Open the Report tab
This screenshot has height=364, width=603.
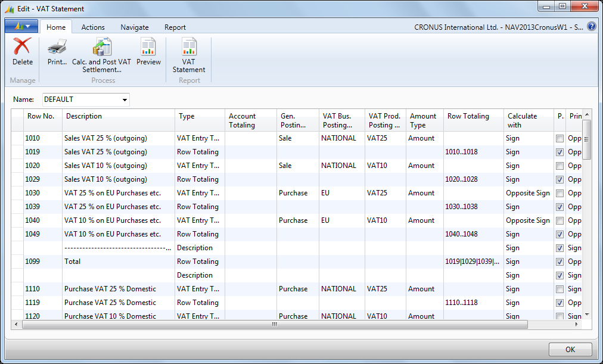(x=175, y=27)
